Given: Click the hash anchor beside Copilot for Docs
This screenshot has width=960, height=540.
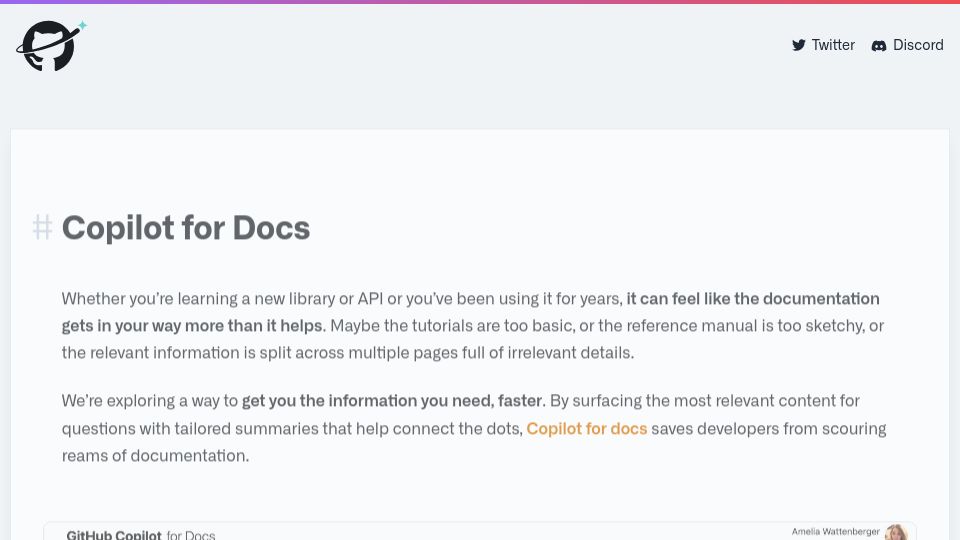Looking at the screenshot, I should pyautogui.click(x=42, y=227).
